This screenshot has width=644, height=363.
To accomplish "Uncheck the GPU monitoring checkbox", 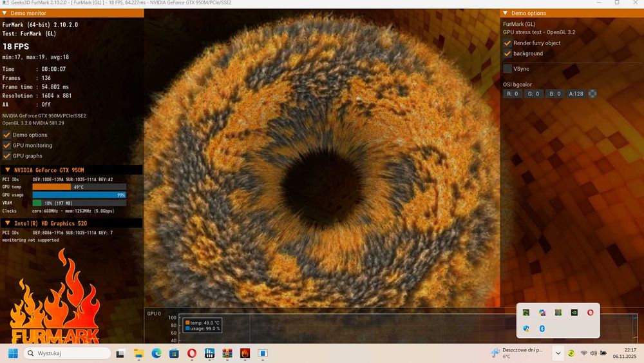I will pyautogui.click(x=6, y=145).
